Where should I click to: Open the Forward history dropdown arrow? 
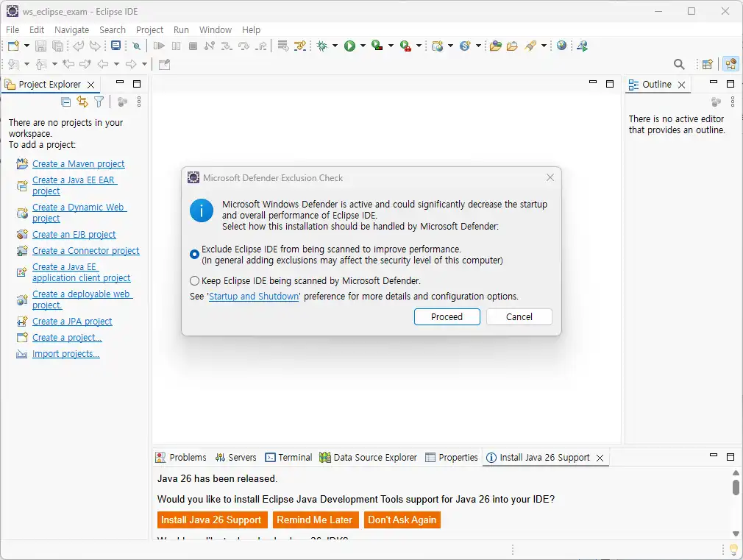(144, 64)
